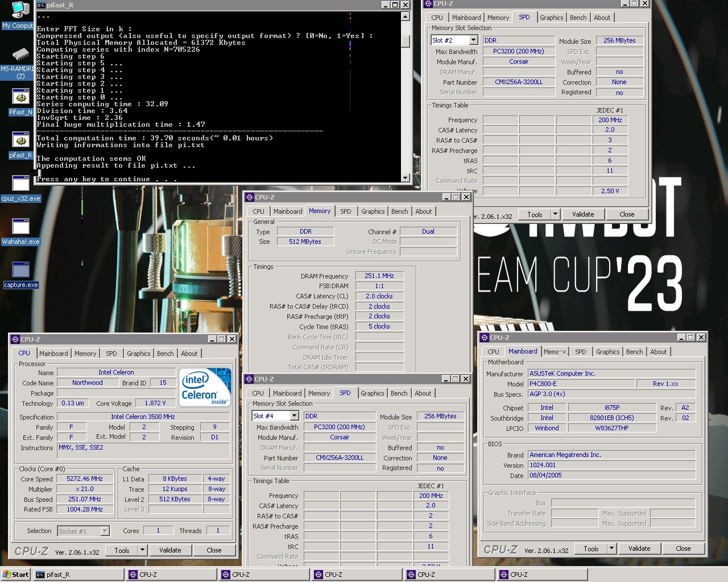Image resolution: width=728 pixels, height=582 pixels.
Task: Click the Core Voltage 1.872 V value
Action: [x=155, y=403]
